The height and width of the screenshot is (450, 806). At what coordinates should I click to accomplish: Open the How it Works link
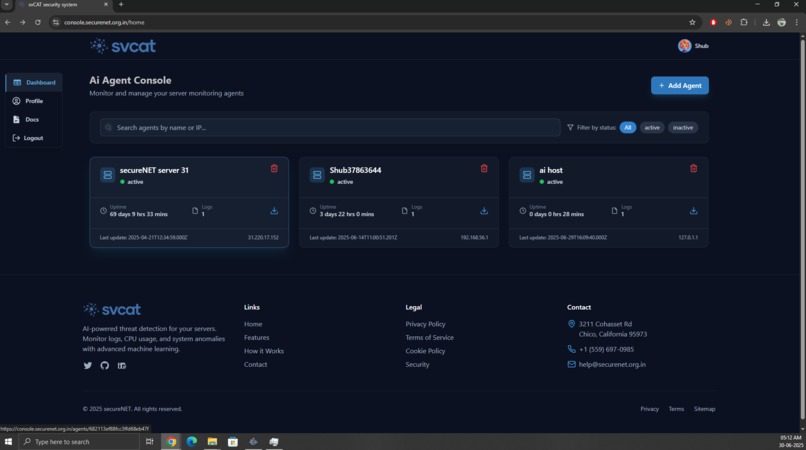point(264,351)
